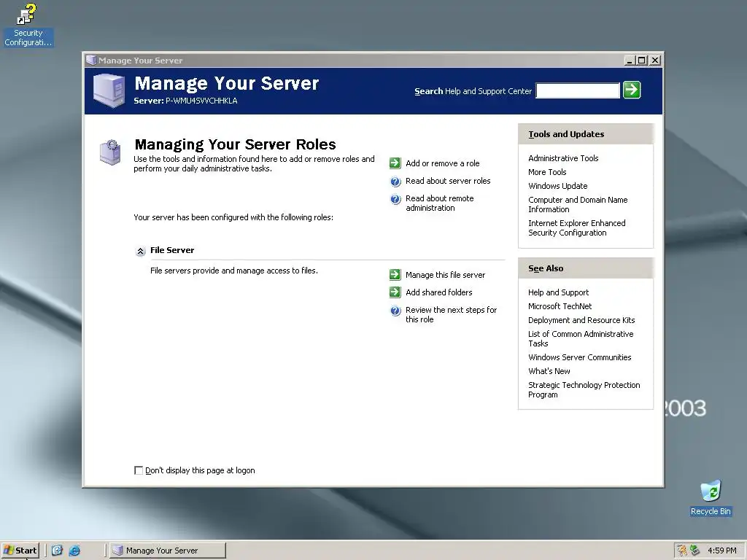The height and width of the screenshot is (560, 747).
Task: Click the Show Desktop quick launch icon
Action: coord(57,551)
